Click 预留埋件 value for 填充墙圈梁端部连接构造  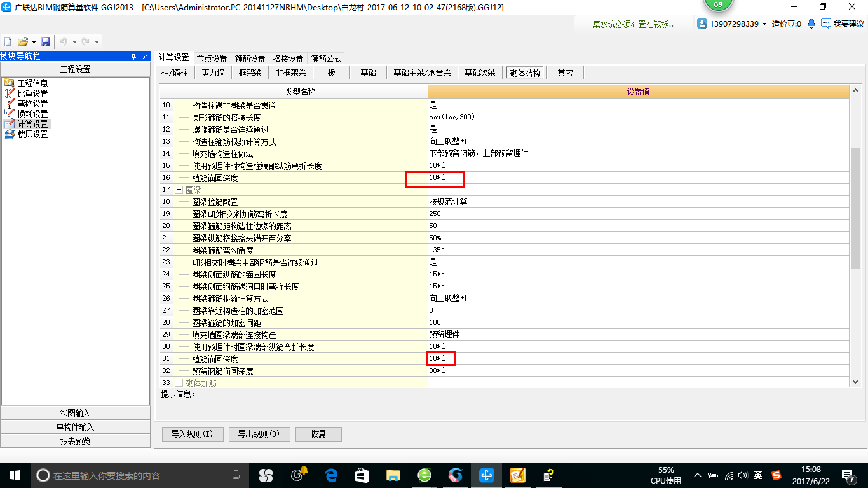[444, 335]
